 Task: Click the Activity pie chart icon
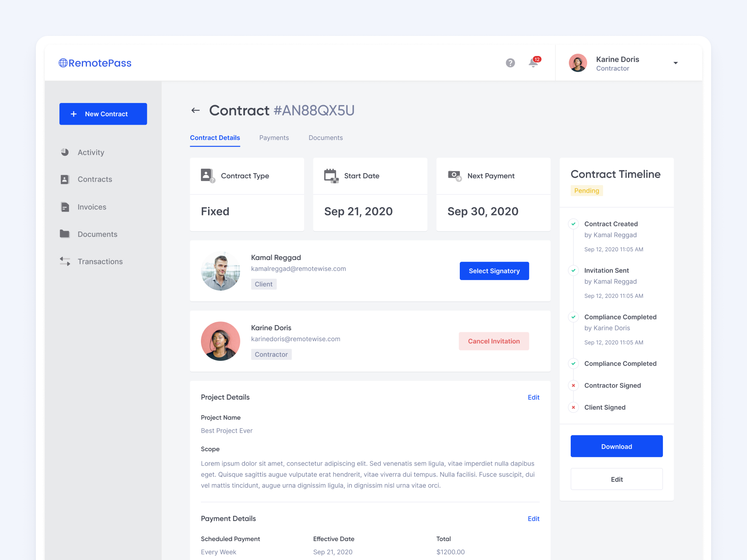pyautogui.click(x=65, y=152)
